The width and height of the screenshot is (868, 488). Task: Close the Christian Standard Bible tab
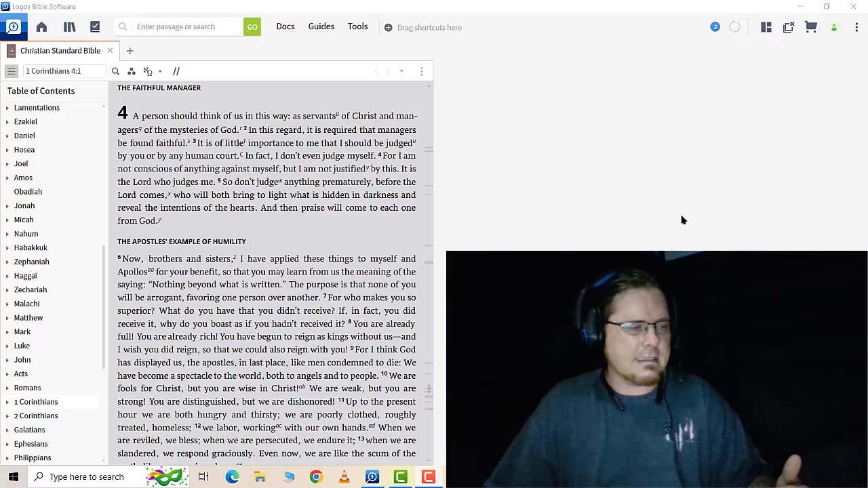click(x=110, y=51)
